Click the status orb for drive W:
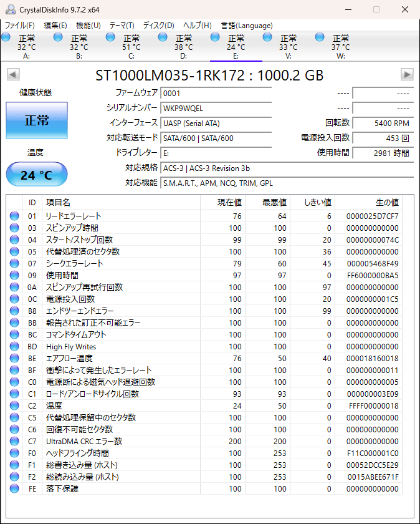The height and width of the screenshot is (524, 420). click(320, 38)
